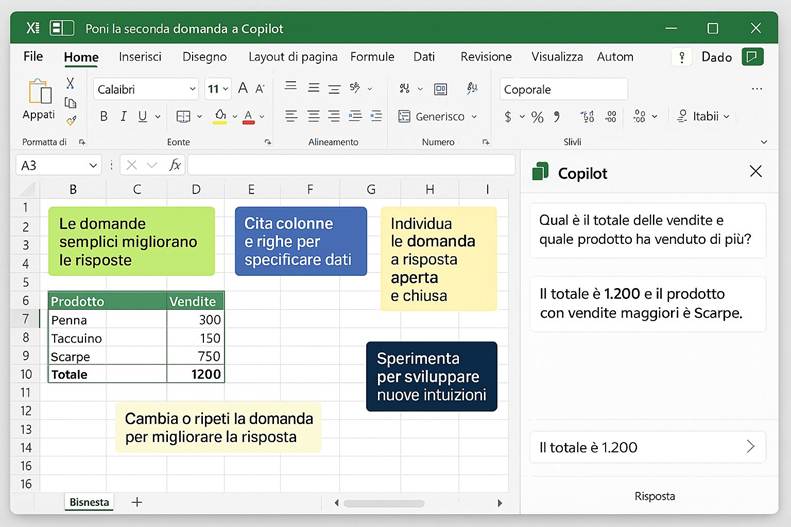Click the Risposta label in Copilot
Viewport: 791px width, 527px height.
tap(655, 496)
